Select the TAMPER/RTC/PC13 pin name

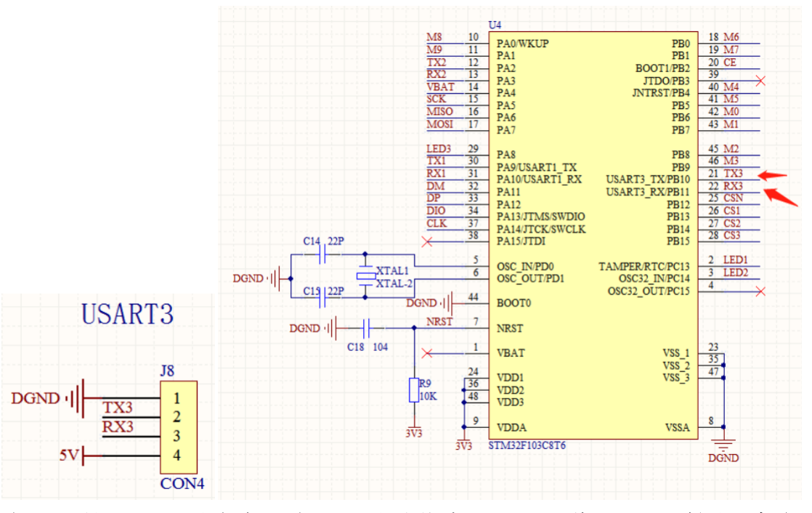(644, 267)
